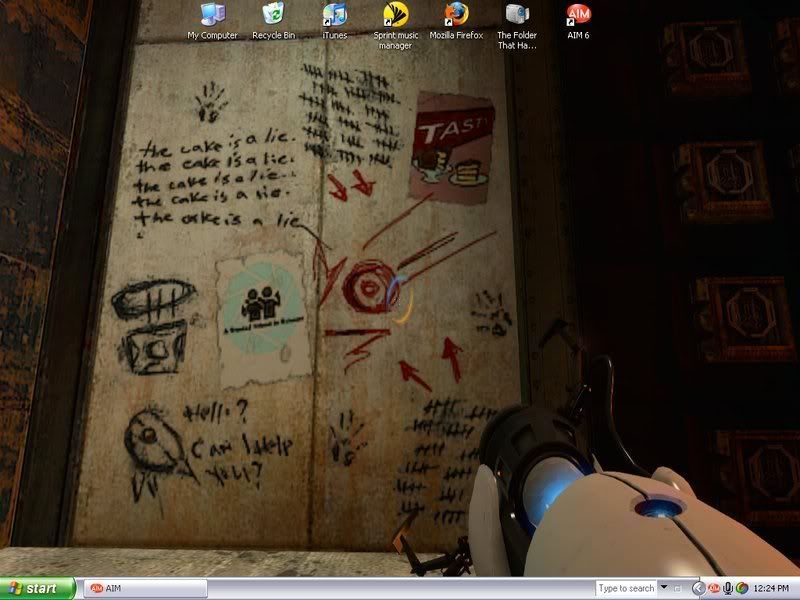Click the small window button beside search dropdown
The image size is (800, 600).
tap(678, 588)
